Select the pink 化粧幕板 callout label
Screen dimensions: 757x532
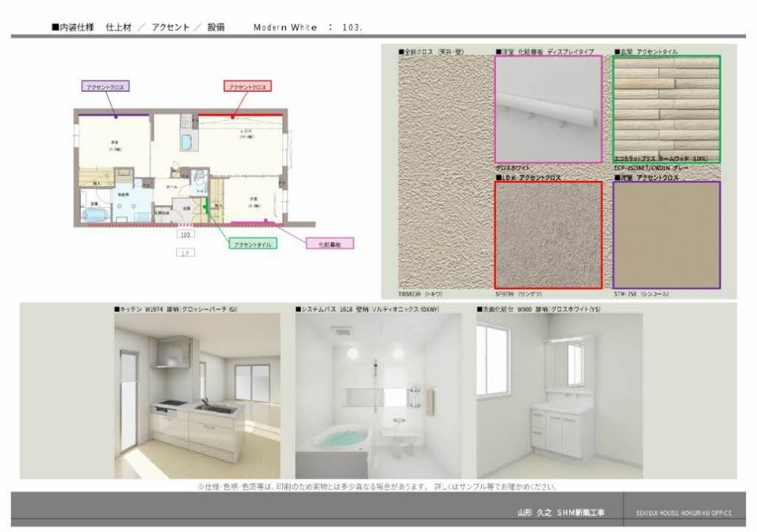coord(329,242)
